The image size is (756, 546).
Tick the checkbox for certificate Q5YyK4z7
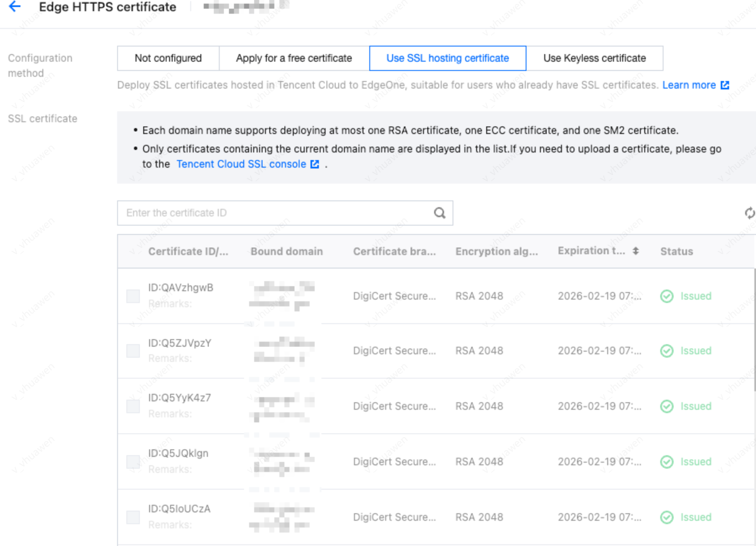[x=133, y=406]
